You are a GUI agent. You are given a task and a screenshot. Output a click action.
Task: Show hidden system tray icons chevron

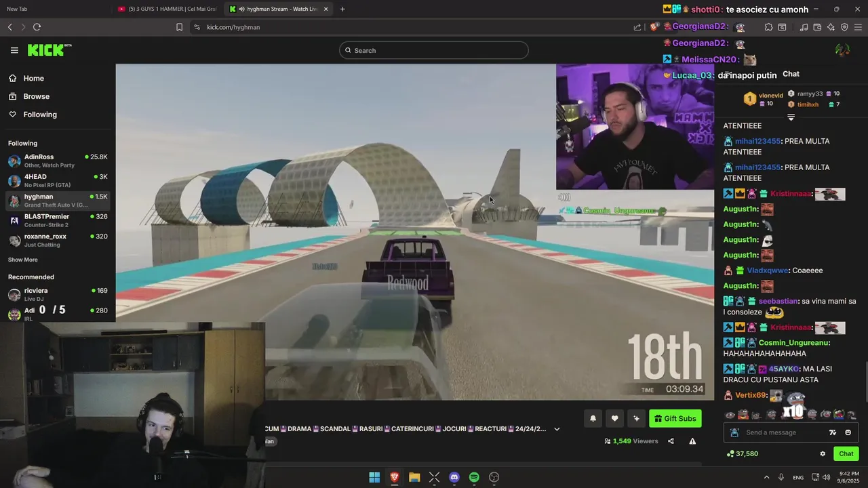point(766,477)
